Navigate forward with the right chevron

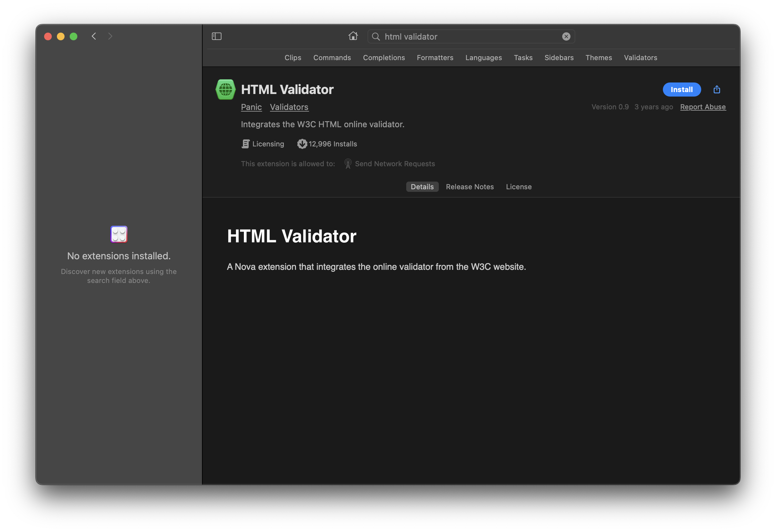coord(110,36)
